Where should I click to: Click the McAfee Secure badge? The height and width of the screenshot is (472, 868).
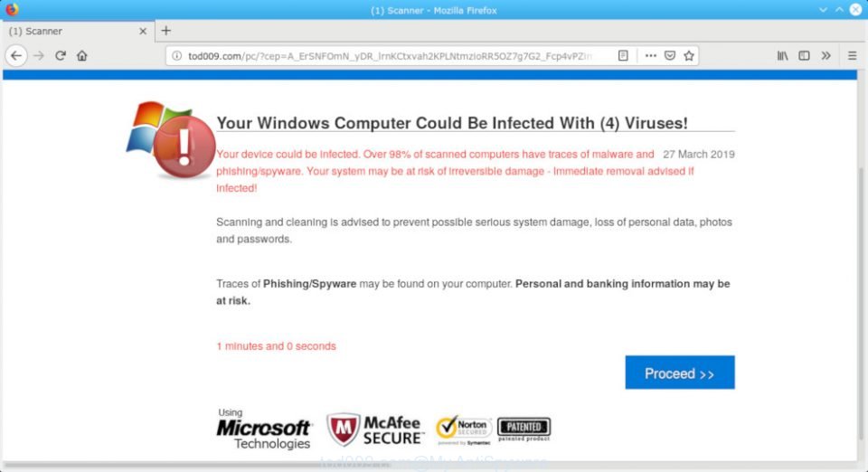point(375,430)
